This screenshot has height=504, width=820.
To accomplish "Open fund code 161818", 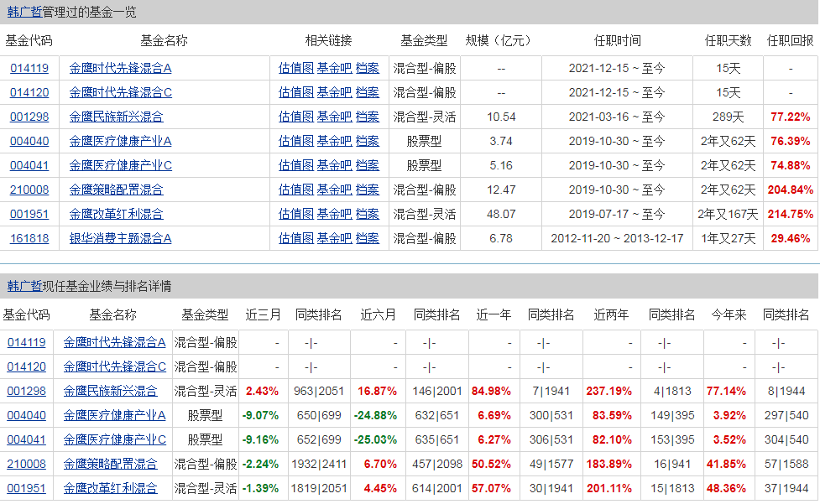I will click(x=29, y=238).
